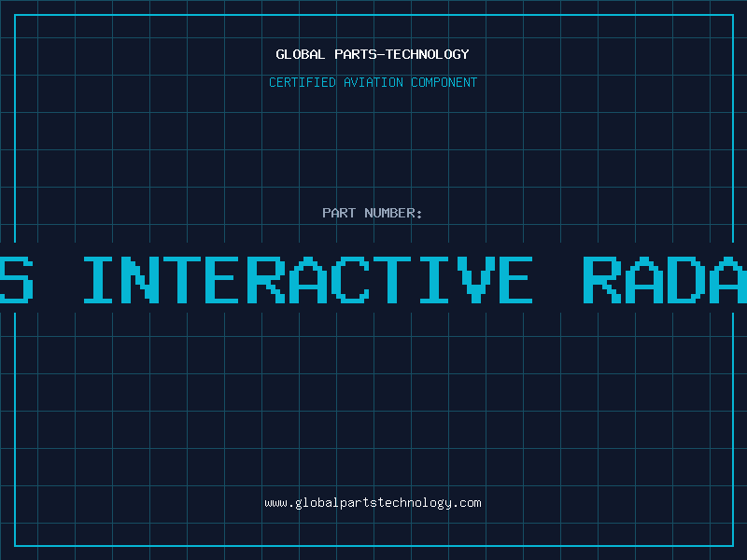Click the GLOBAL PARTS-TECHNOLOGY heading

[x=373, y=54]
